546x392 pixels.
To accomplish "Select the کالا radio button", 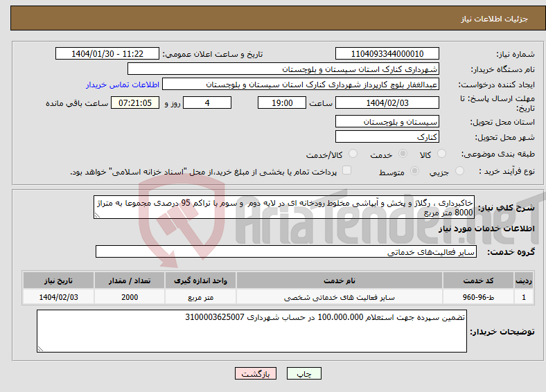I will point(441,154).
